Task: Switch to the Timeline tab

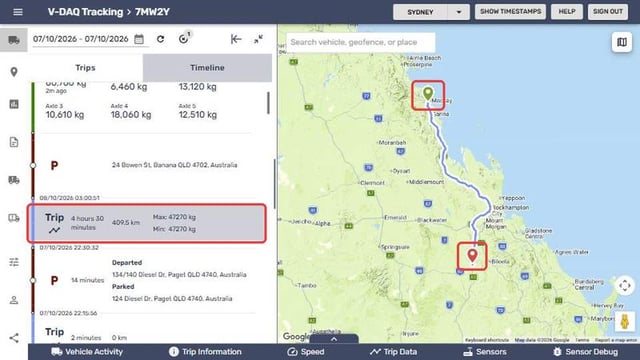Action: tap(207, 68)
